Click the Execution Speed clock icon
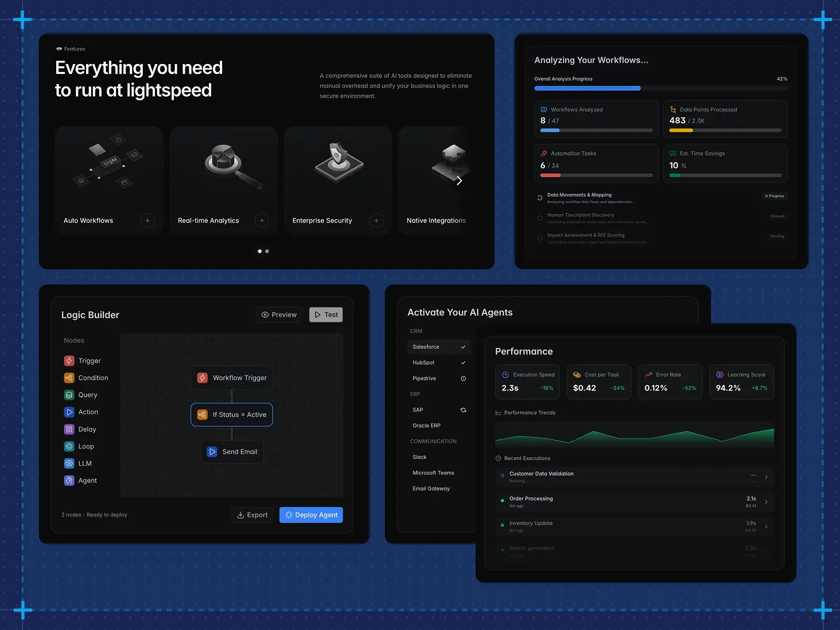The height and width of the screenshot is (630, 840). pos(506,375)
